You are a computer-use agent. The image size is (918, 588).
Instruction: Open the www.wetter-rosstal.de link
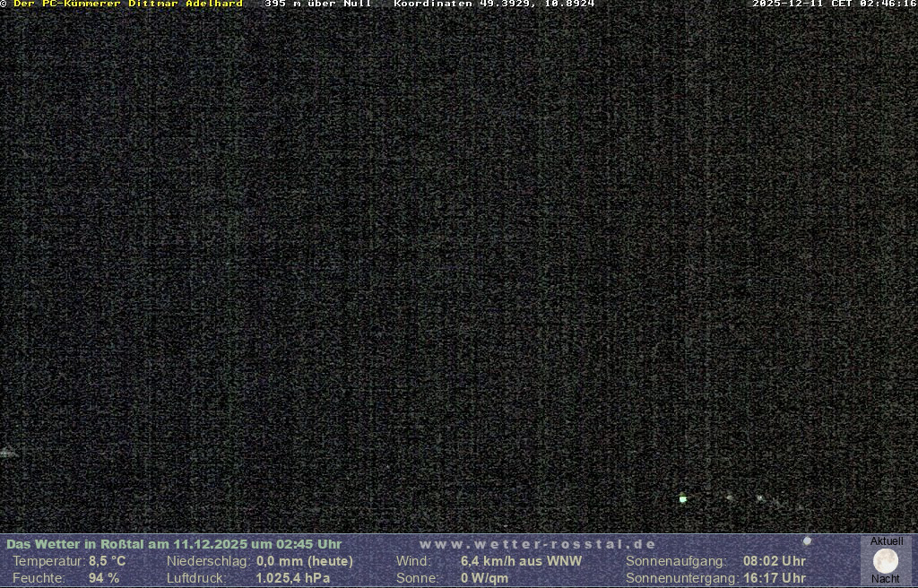[x=538, y=544]
